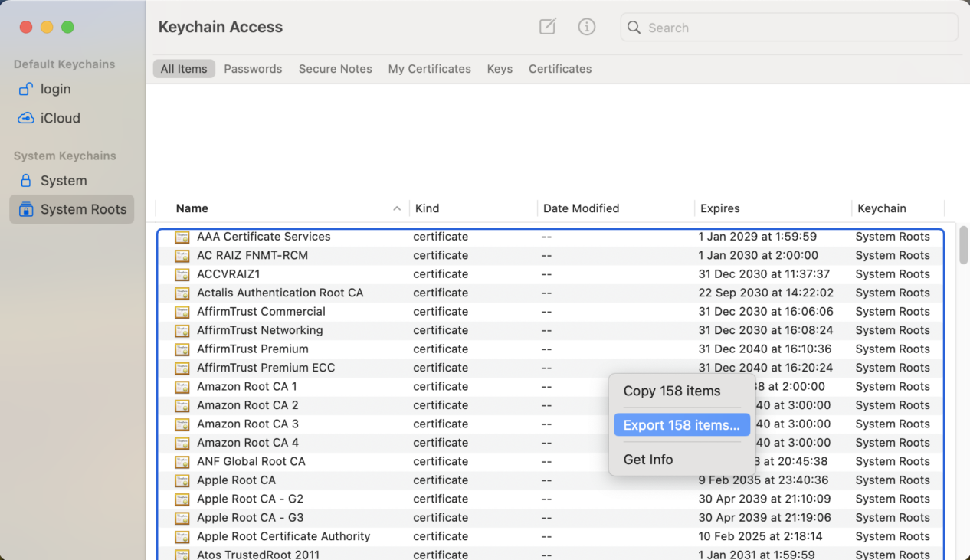This screenshot has width=970, height=560.
Task: Click the certificate icon for AAA Certificate Services
Action: (182, 237)
